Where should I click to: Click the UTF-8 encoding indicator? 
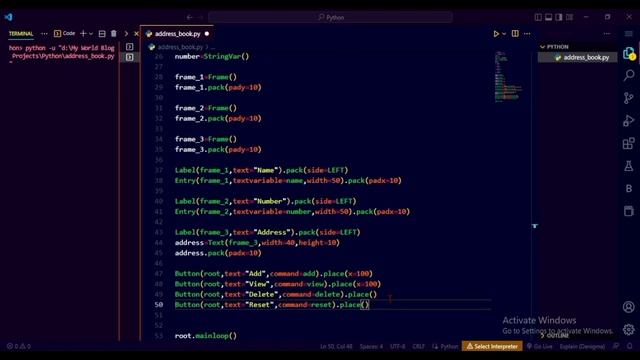pyautogui.click(x=398, y=346)
